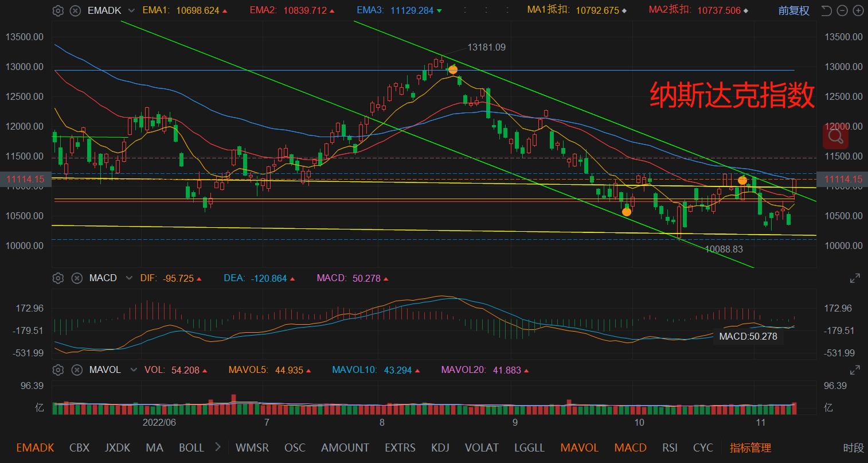Screen dimensions: 868x463
Task: Click the MAVOL5 value 44.935
Action: pos(289,370)
